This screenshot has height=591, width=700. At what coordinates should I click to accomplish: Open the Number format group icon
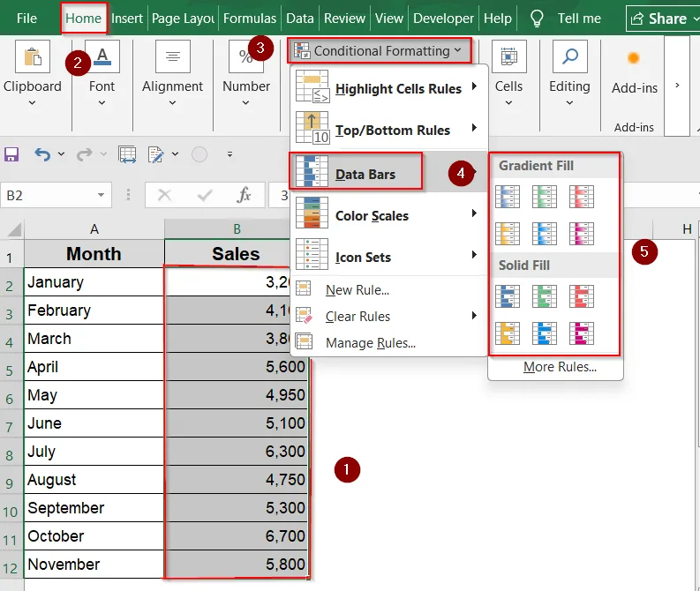click(246, 56)
